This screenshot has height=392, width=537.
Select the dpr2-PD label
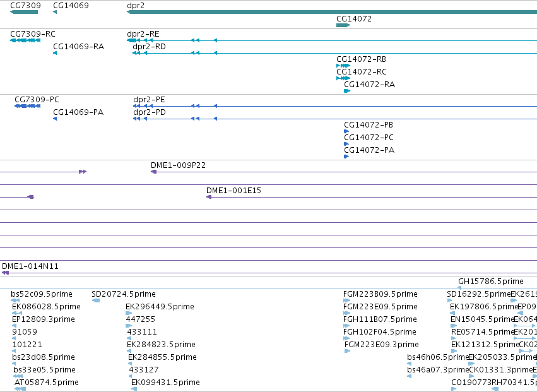(x=150, y=112)
